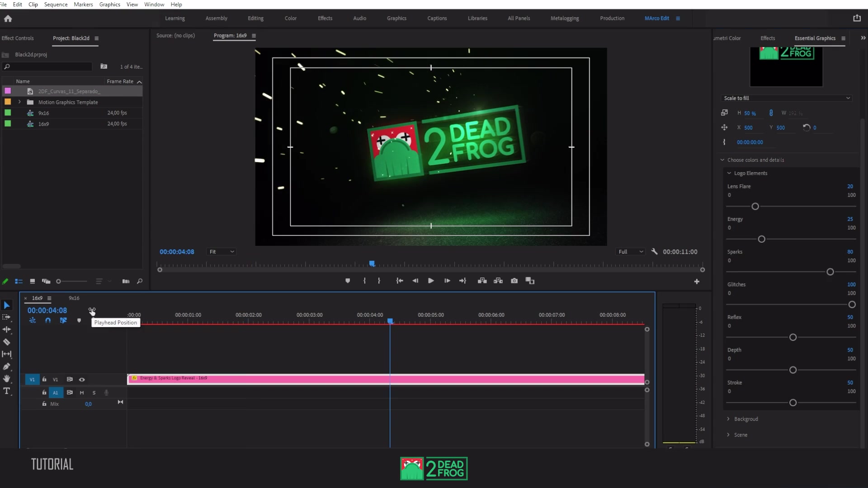Go to In point

(x=400, y=281)
